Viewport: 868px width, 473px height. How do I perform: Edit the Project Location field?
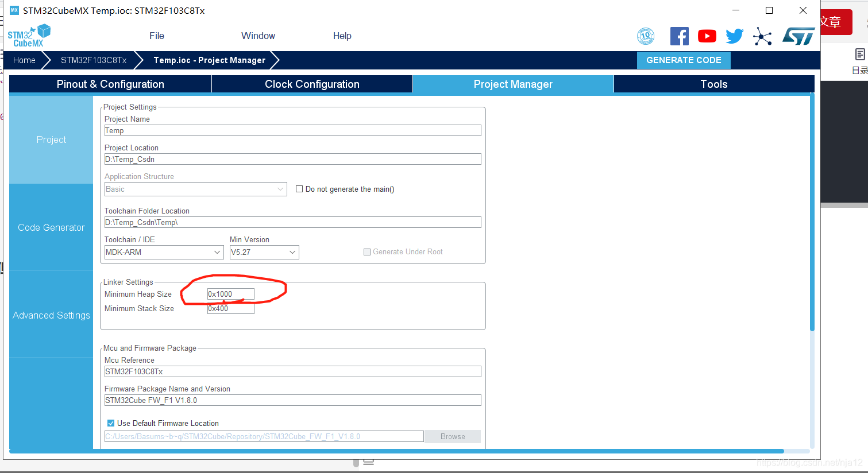pos(292,159)
